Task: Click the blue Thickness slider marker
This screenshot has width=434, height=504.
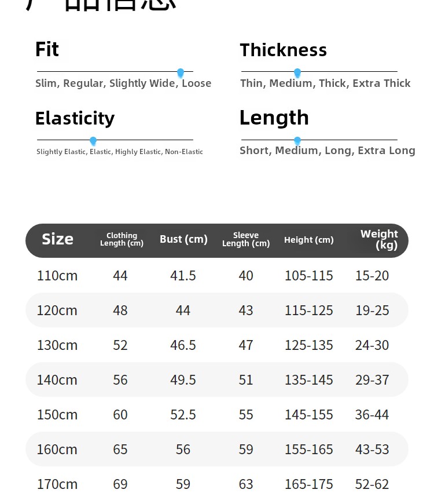Action: 297,72
